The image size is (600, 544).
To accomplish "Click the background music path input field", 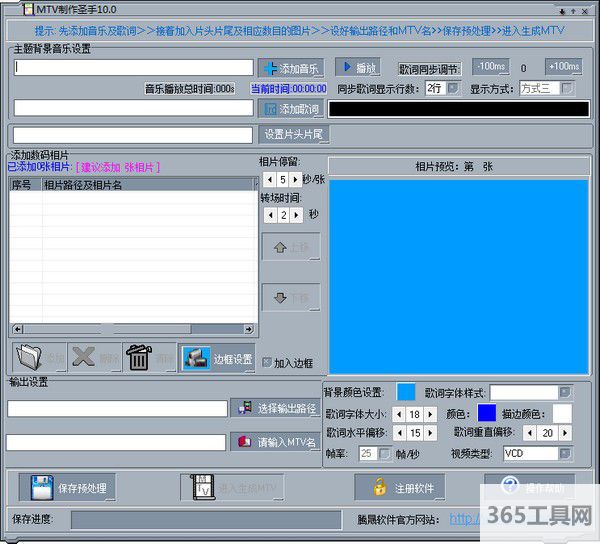I will click(x=134, y=67).
